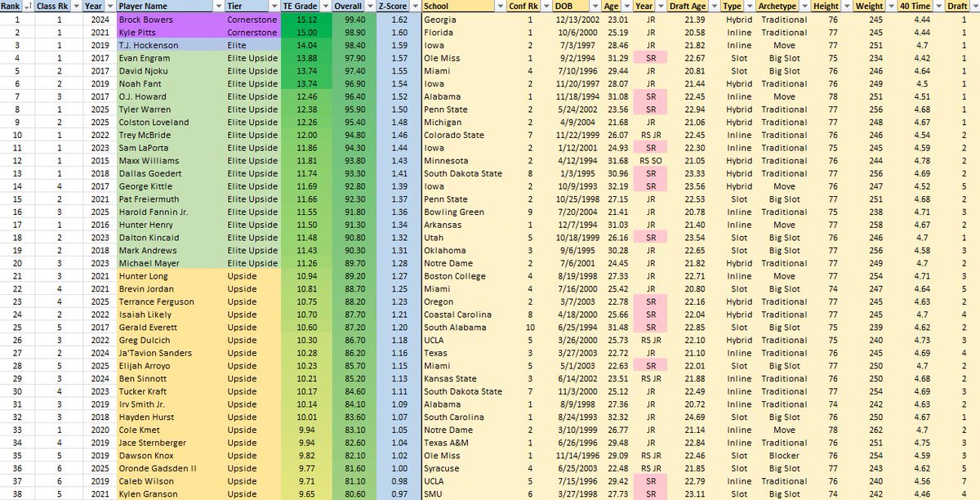980x500 pixels.
Task: Select the Tucker Kraft cell
Action: [x=170, y=392]
